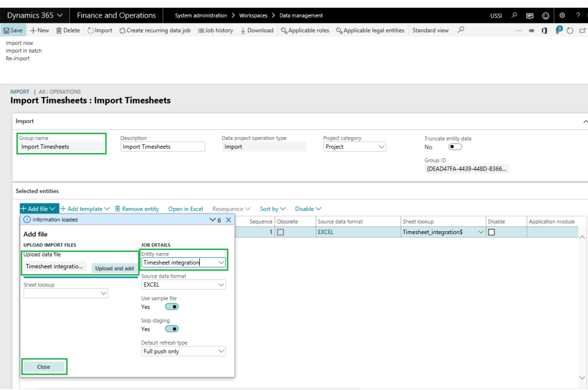Close the Information loaded message bar
588x390 pixels.
(x=228, y=220)
